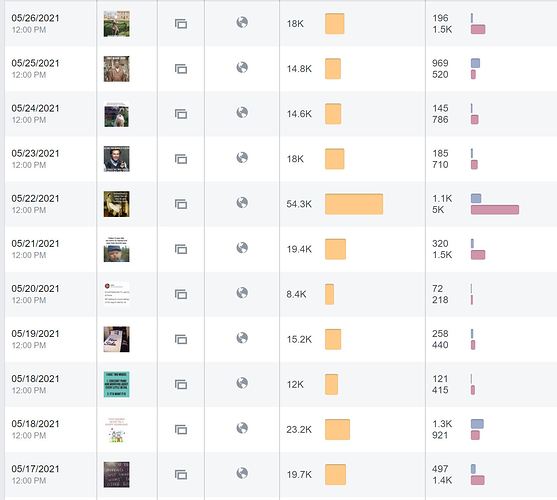This screenshot has width=557, height=500.
Task: Click the 1.3K blue clicks bar
Action: click(477, 424)
